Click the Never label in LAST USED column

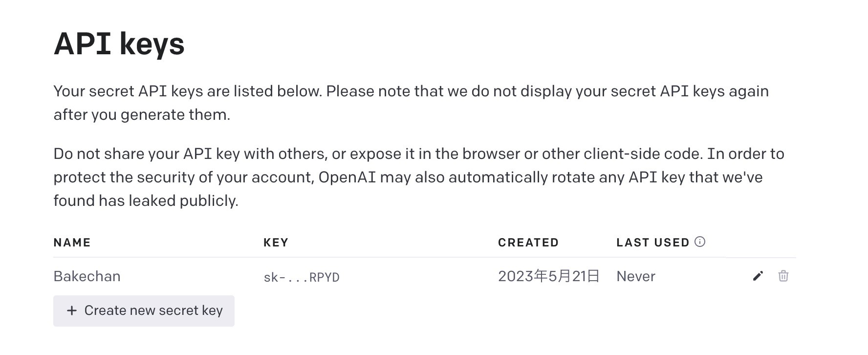[x=636, y=276]
